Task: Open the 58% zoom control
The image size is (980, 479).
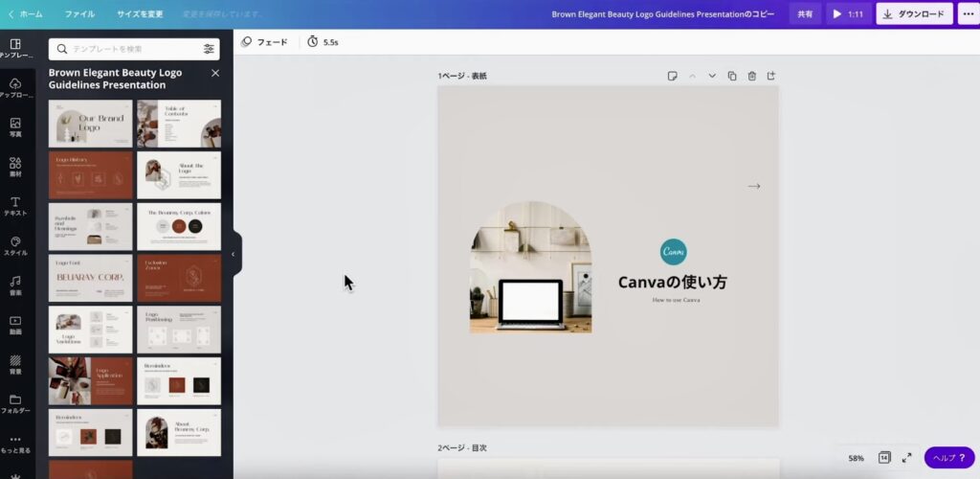Action: point(856,458)
